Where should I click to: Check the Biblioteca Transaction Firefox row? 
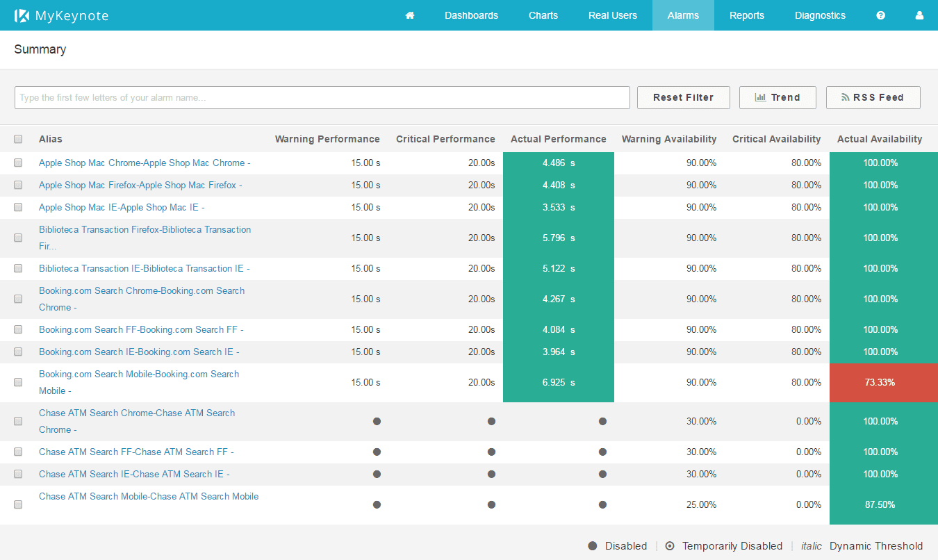coord(18,238)
